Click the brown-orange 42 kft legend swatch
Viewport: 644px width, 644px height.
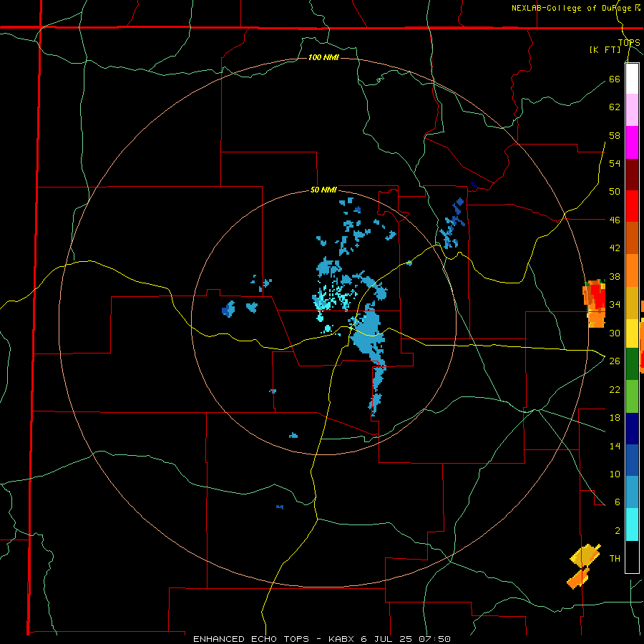pos(632,238)
